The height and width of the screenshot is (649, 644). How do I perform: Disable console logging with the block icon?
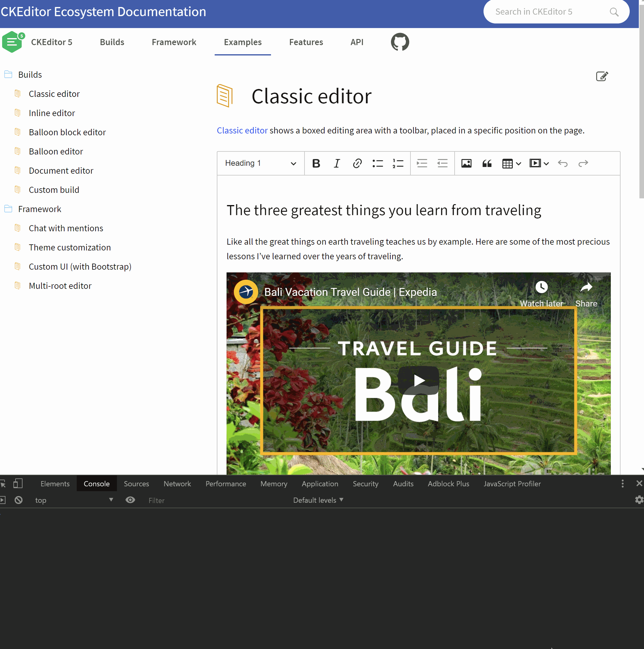point(19,500)
